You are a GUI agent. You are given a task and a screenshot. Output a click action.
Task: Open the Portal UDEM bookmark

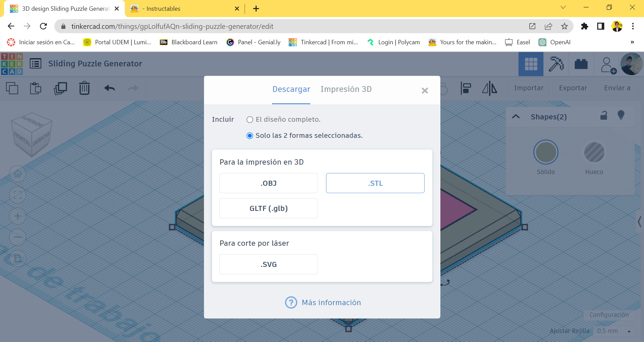tap(117, 42)
